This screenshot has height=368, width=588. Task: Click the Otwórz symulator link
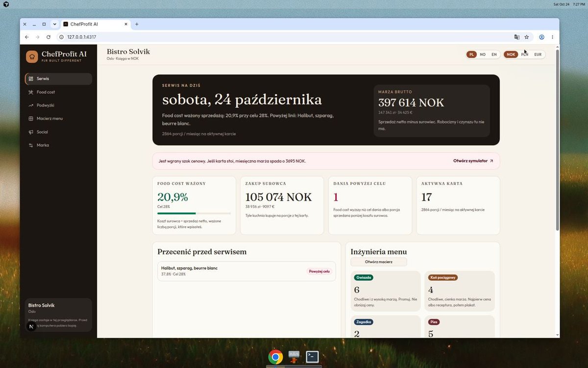click(x=473, y=161)
